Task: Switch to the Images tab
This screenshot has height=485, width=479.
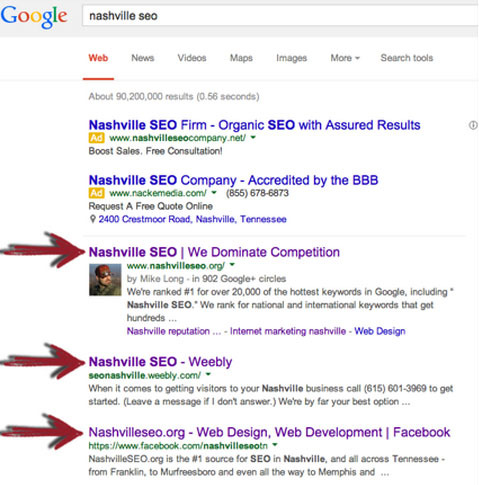Action: [x=291, y=58]
